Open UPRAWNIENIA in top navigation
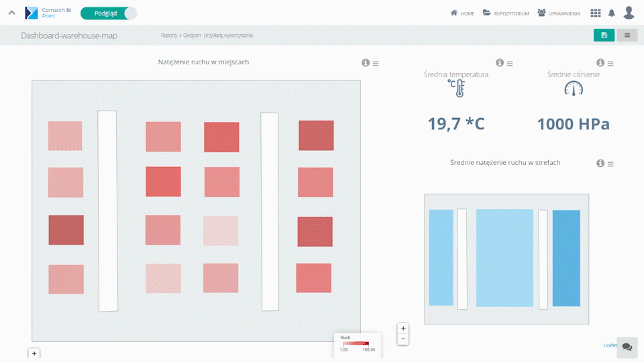The height and width of the screenshot is (362, 644). [559, 13]
